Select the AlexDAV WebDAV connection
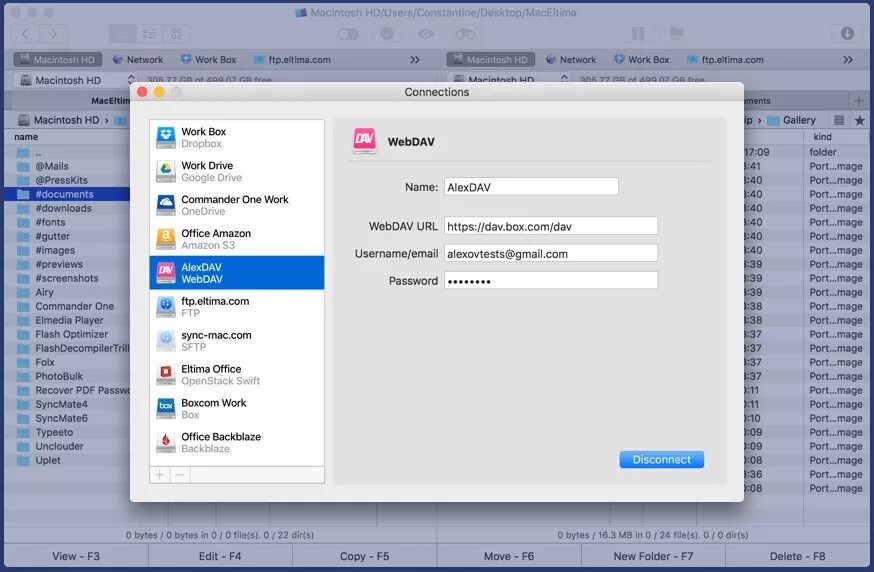 tap(236, 273)
